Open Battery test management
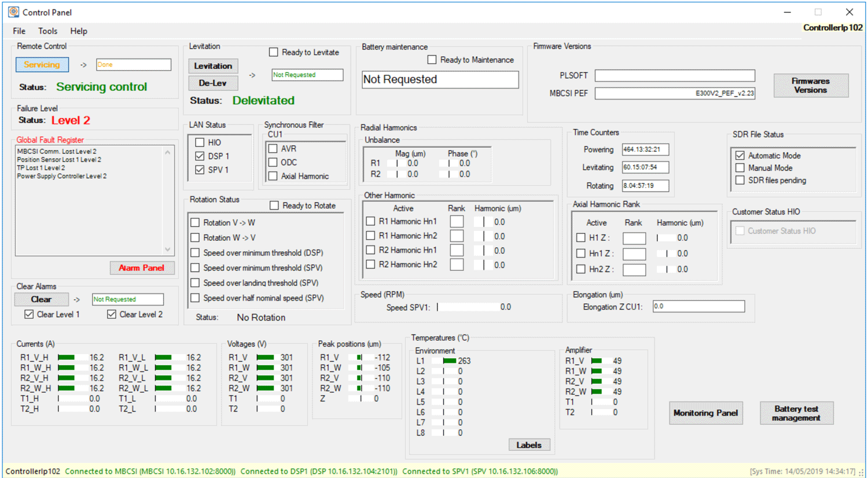Viewport: 868px width, 478px height. 796,413
